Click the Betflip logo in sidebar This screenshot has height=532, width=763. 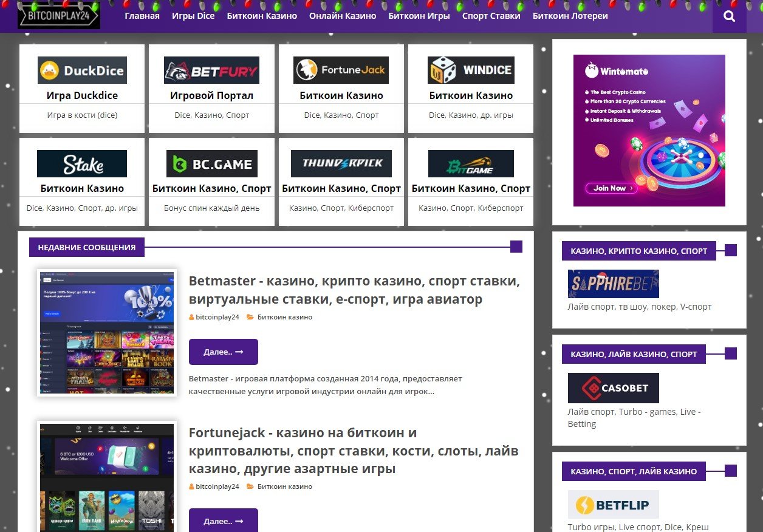pos(614,504)
